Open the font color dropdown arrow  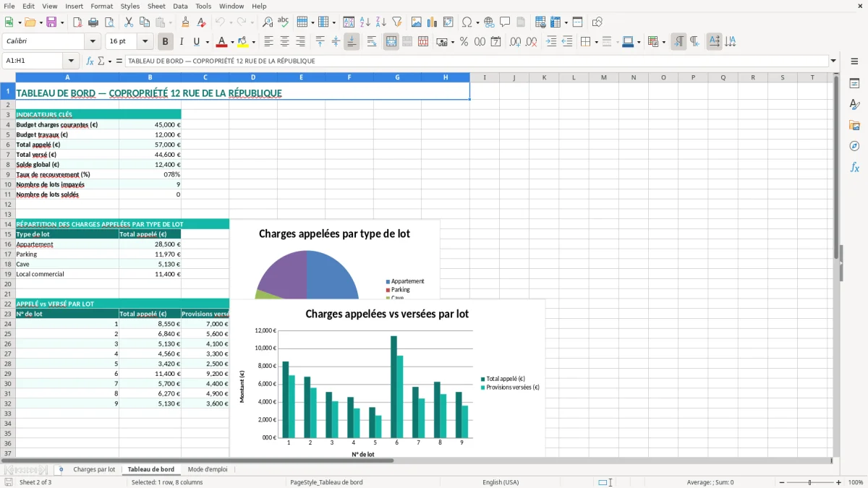(x=232, y=42)
